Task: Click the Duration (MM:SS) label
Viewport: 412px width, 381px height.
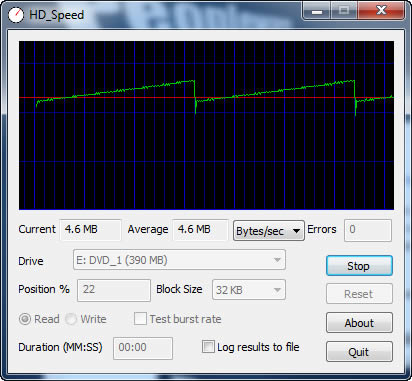Action: coord(60,347)
